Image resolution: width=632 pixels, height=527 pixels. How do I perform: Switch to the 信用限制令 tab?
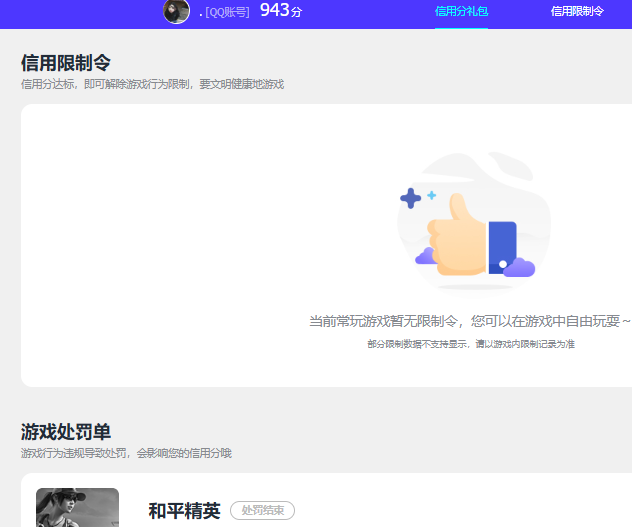(x=577, y=11)
